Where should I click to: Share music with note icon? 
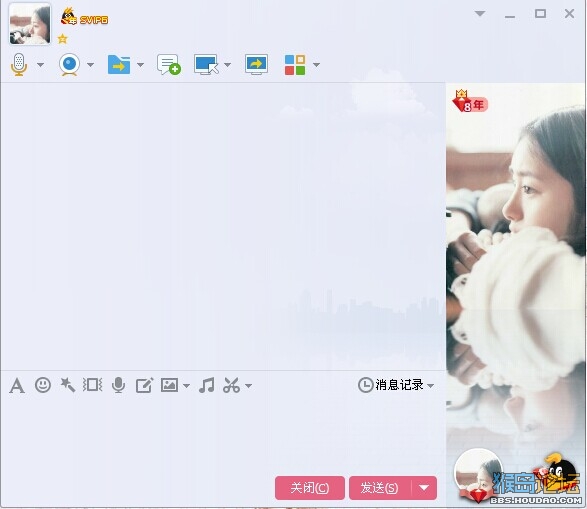[207, 385]
